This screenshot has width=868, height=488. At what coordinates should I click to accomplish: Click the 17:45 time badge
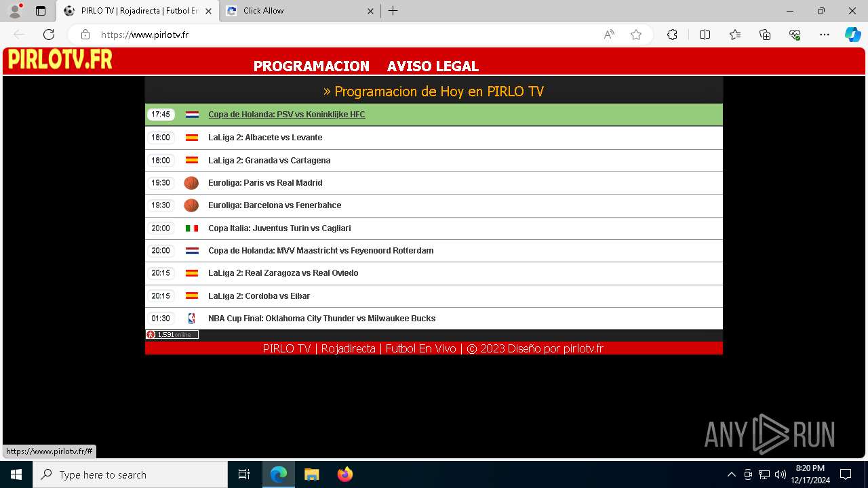point(161,115)
